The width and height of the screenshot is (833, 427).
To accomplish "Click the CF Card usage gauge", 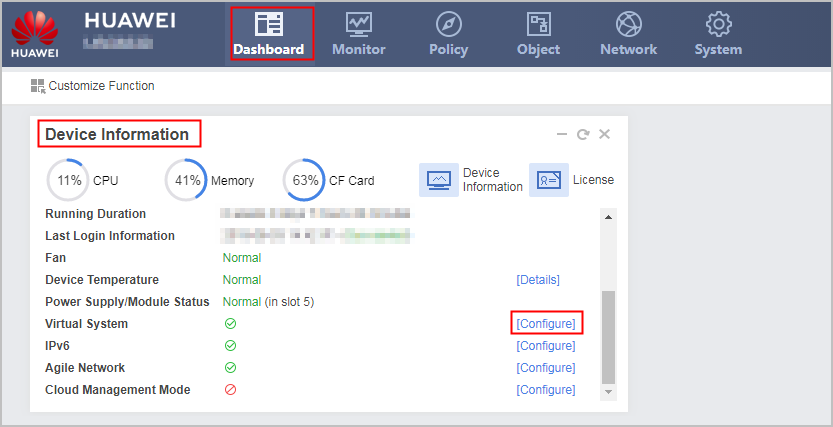I will coord(303,180).
